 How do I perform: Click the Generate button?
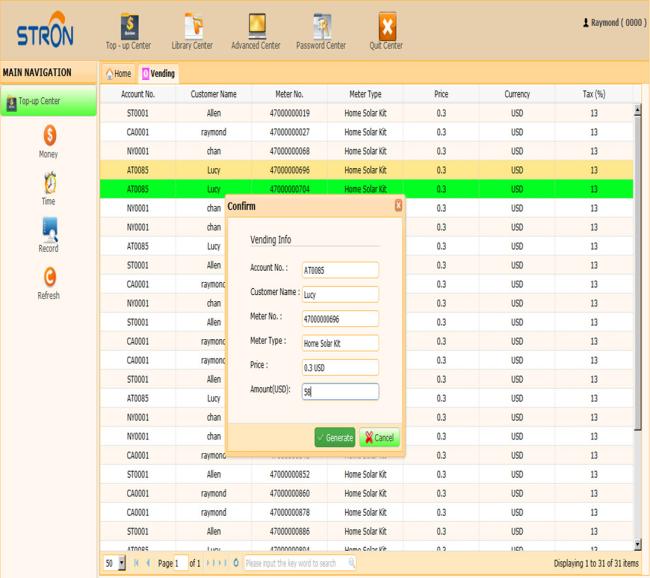(x=334, y=438)
